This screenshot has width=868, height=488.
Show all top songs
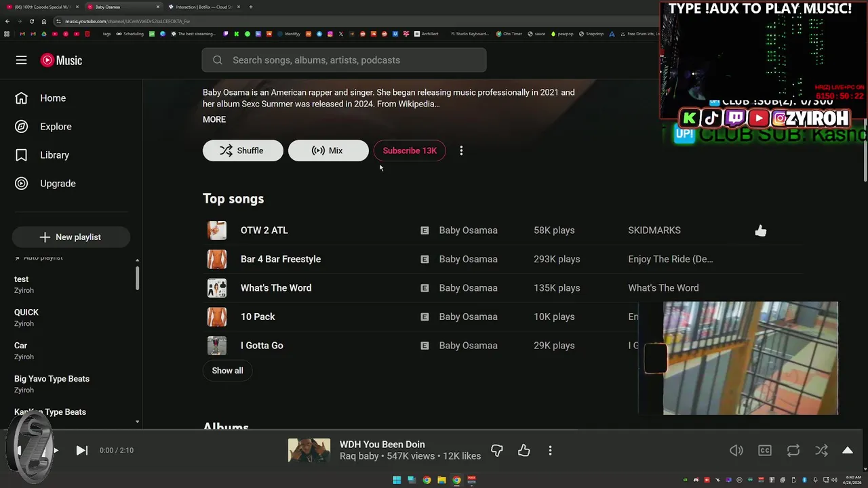pos(227,371)
